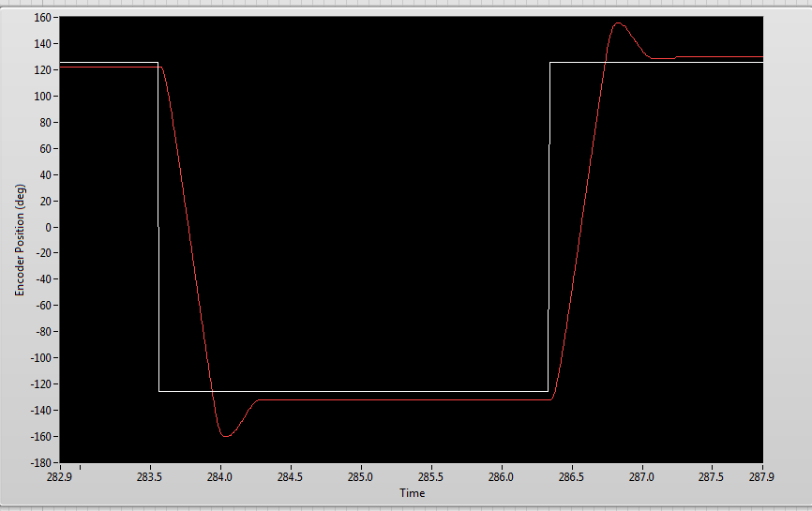812x511 pixels.
Task: Click the Time axis label
Action: pyautogui.click(x=413, y=493)
